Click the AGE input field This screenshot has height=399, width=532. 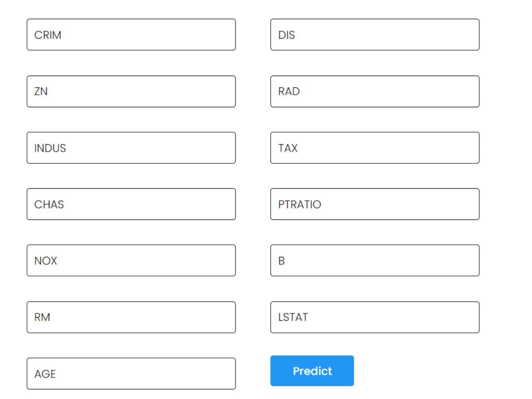tap(131, 374)
